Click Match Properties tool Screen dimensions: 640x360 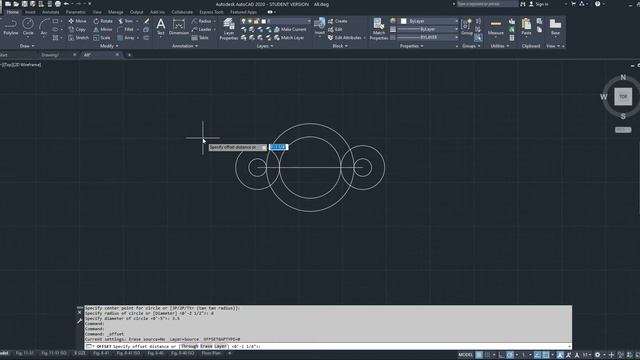[379, 29]
